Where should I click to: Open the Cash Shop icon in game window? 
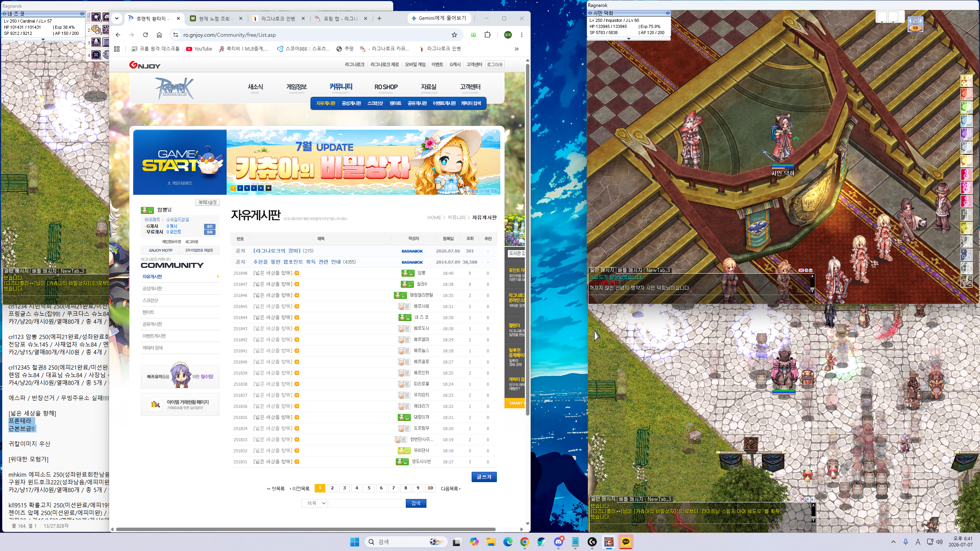click(915, 24)
